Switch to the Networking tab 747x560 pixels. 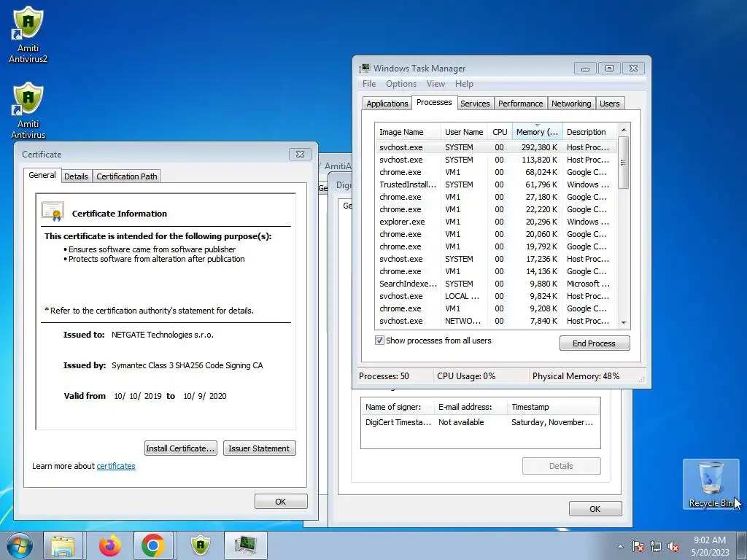pos(570,104)
